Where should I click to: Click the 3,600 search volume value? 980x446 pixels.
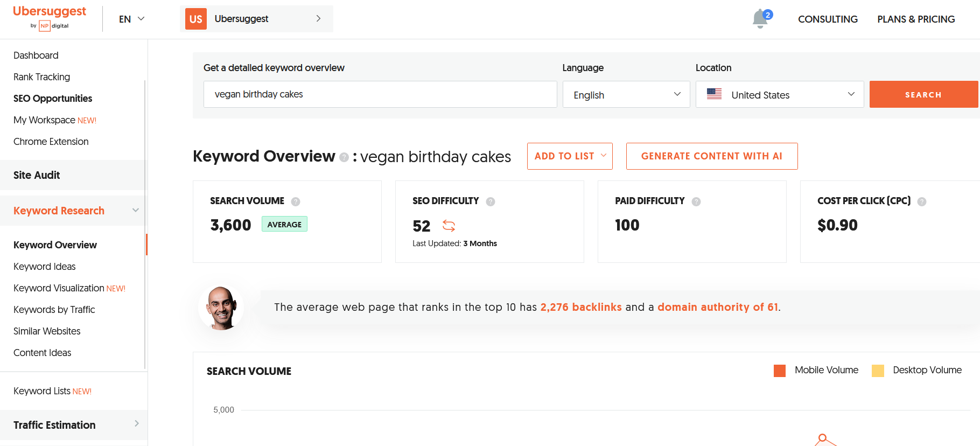[230, 225]
